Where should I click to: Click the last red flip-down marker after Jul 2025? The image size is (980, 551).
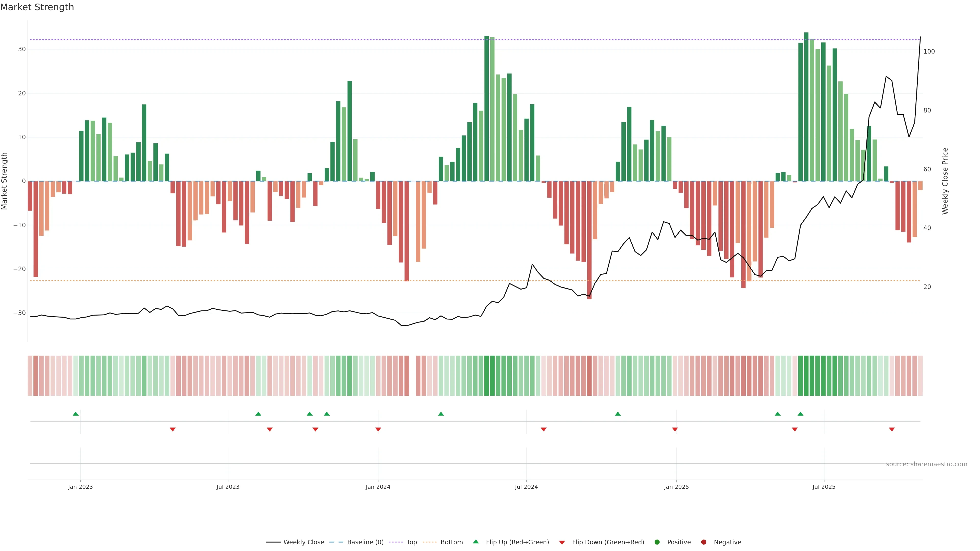[892, 429]
